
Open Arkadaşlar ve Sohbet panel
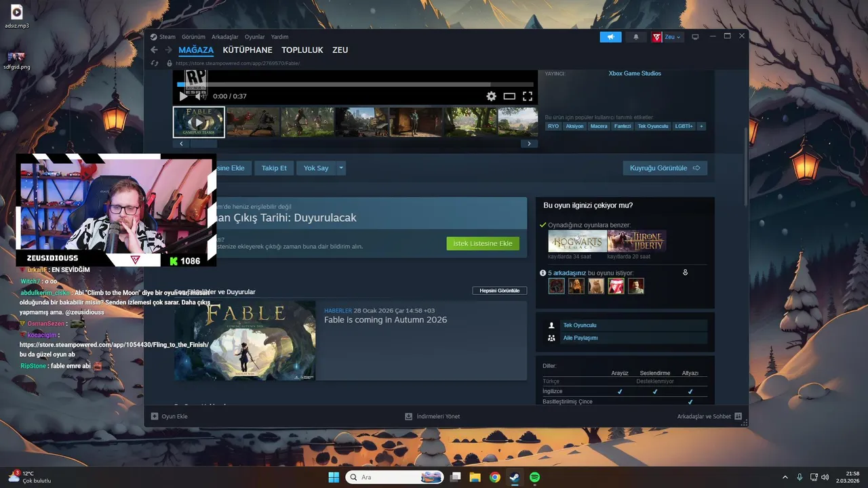(x=709, y=416)
